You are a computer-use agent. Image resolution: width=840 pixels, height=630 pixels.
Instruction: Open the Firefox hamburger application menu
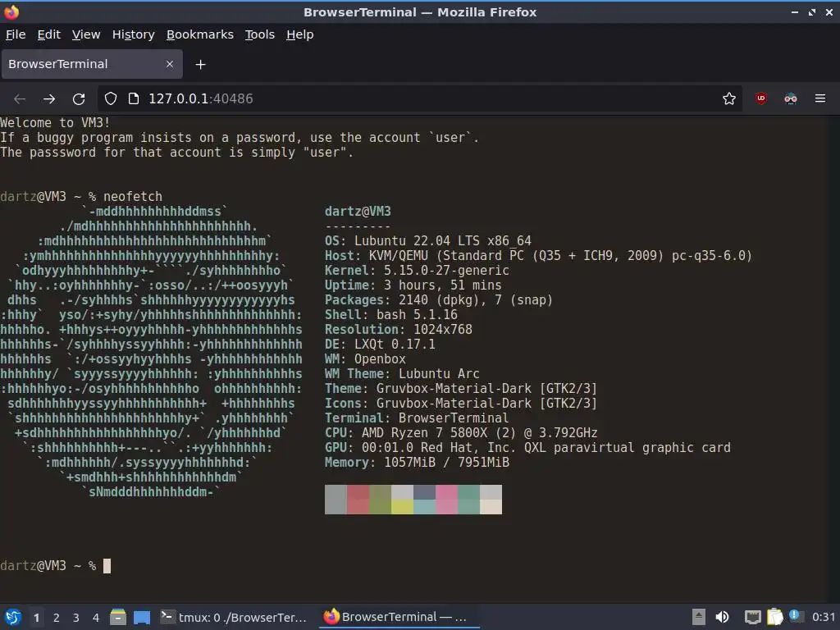click(x=819, y=98)
